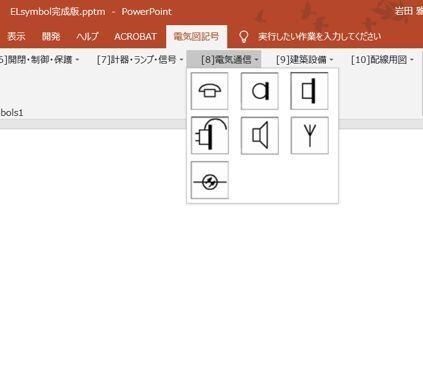
Task: Switch to the 開発 tab
Action: click(x=51, y=36)
